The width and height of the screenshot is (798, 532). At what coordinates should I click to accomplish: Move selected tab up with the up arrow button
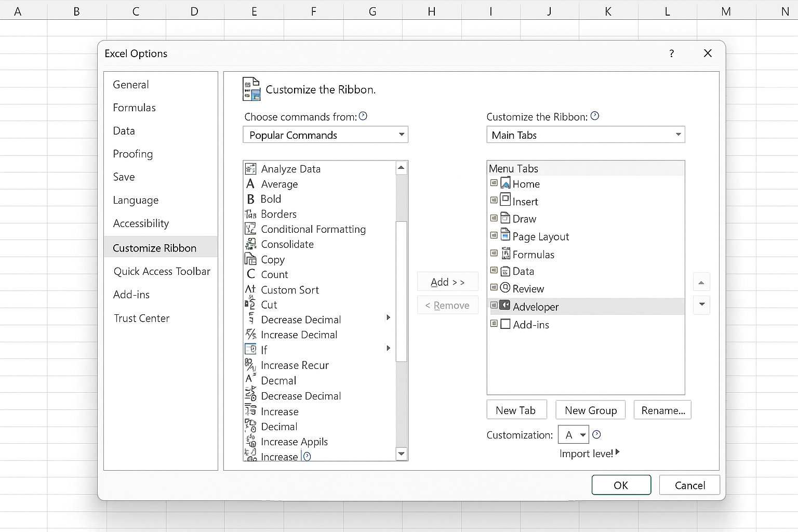click(x=701, y=282)
